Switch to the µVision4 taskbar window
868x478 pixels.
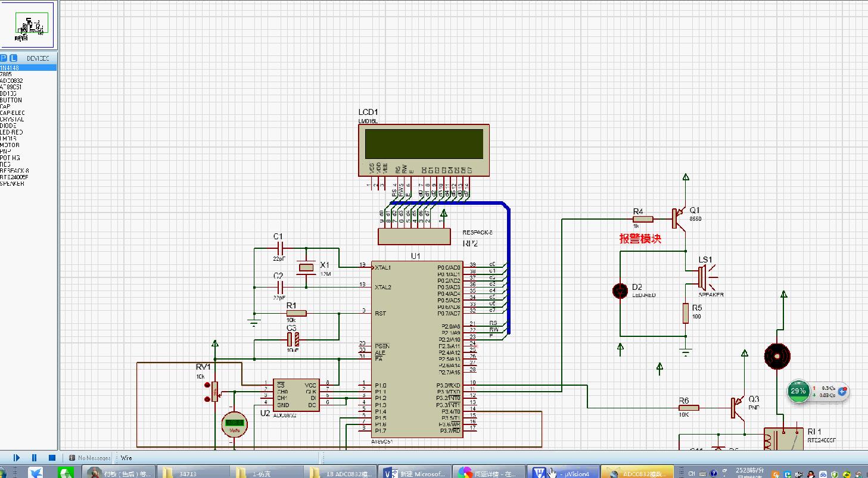(562, 473)
